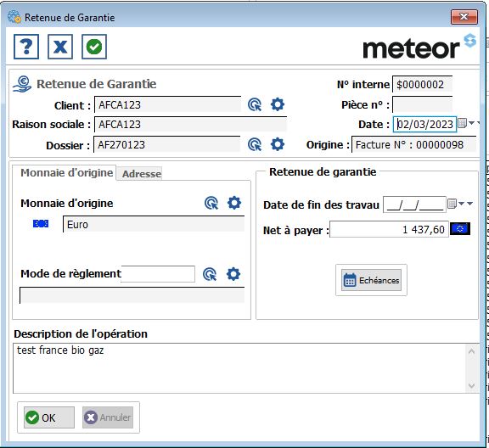
Task: Search Mode de règlement lookup icon
Action: (x=210, y=274)
